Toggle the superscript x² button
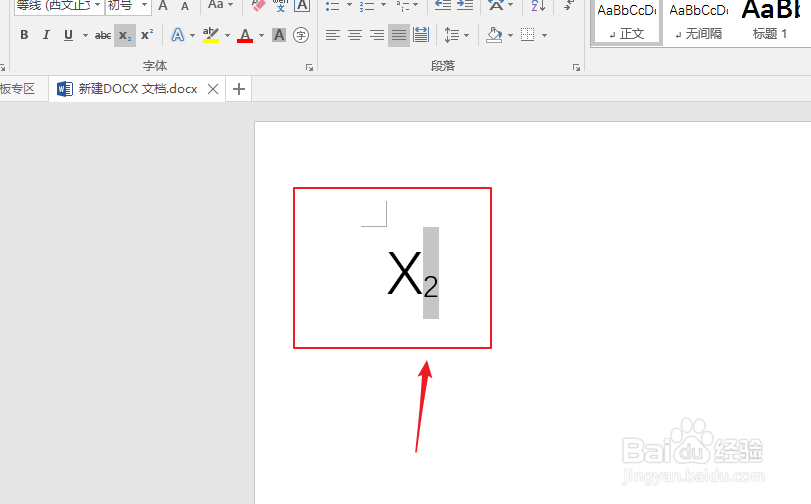The width and height of the screenshot is (811, 504). 147,35
